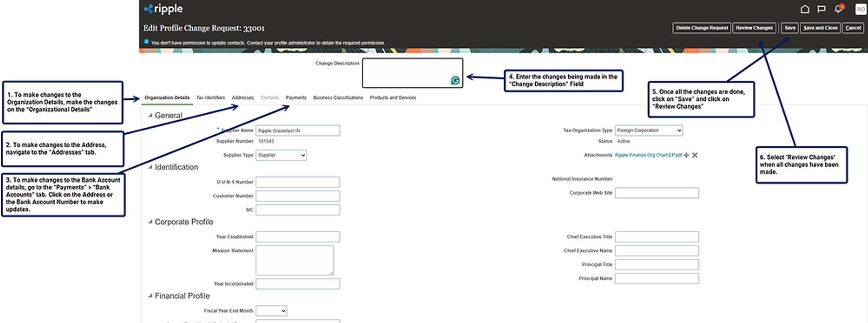The height and width of the screenshot is (323, 868).
Task: Collapse the Financial Profile section
Action: click(x=150, y=296)
